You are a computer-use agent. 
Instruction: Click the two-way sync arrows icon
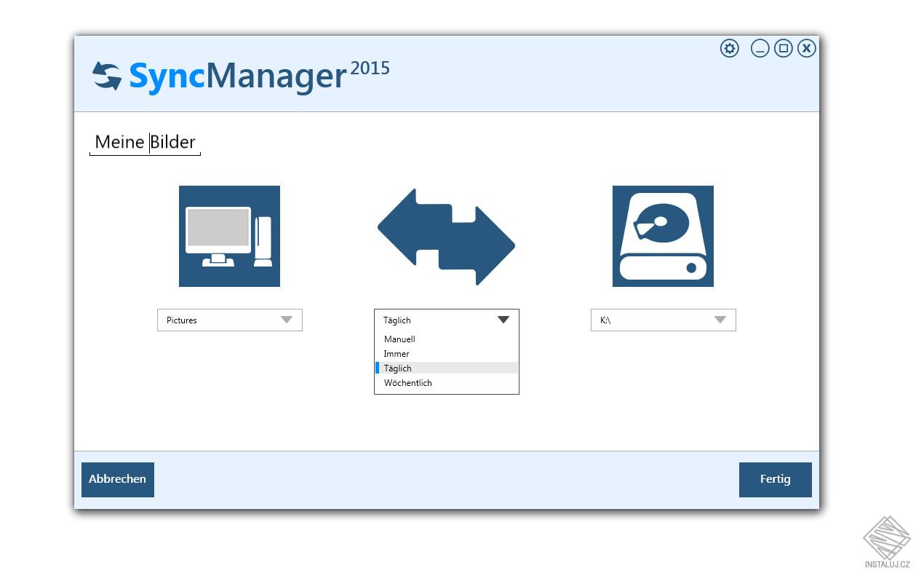(x=446, y=237)
